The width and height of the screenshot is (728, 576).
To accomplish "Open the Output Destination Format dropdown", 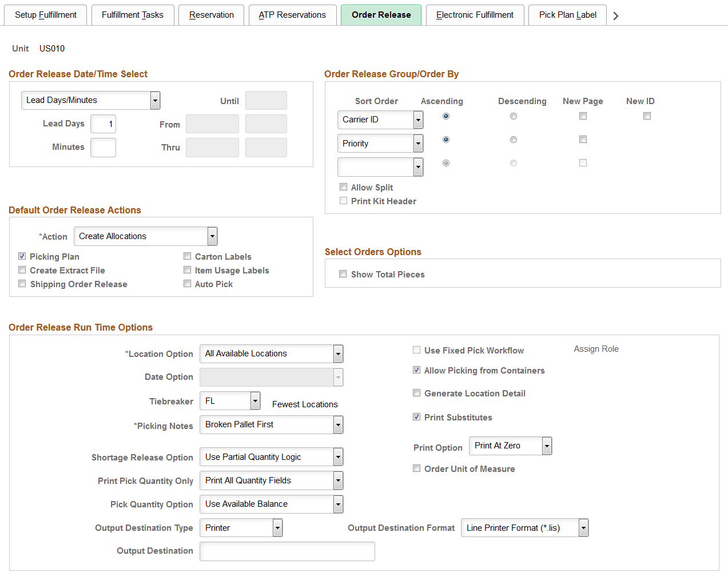I will [583, 527].
